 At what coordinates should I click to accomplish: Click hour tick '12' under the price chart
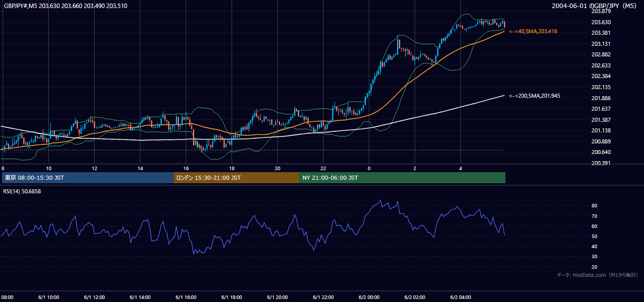(x=94, y=168)
